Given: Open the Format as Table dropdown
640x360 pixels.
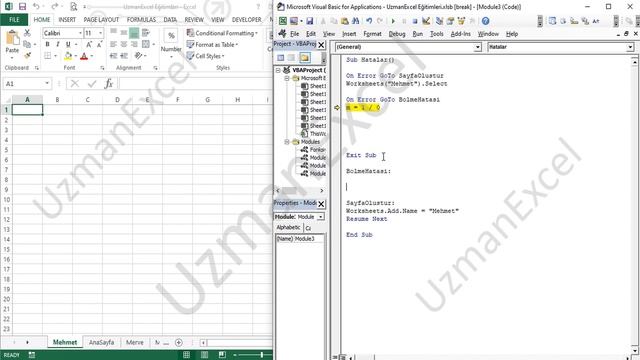Looking at the screenshot, I should pos(212,44).
